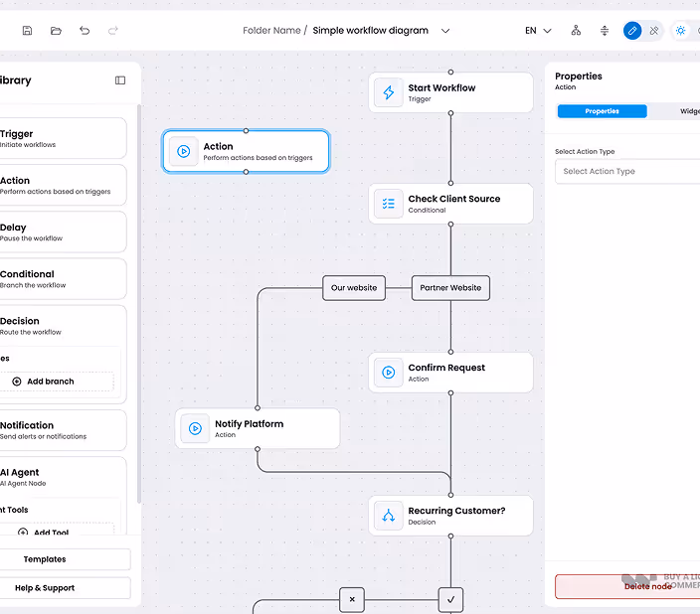Screen dimensions: 700x614
Task: Click the Add Tool plus icon
Action: coord(23,532)
